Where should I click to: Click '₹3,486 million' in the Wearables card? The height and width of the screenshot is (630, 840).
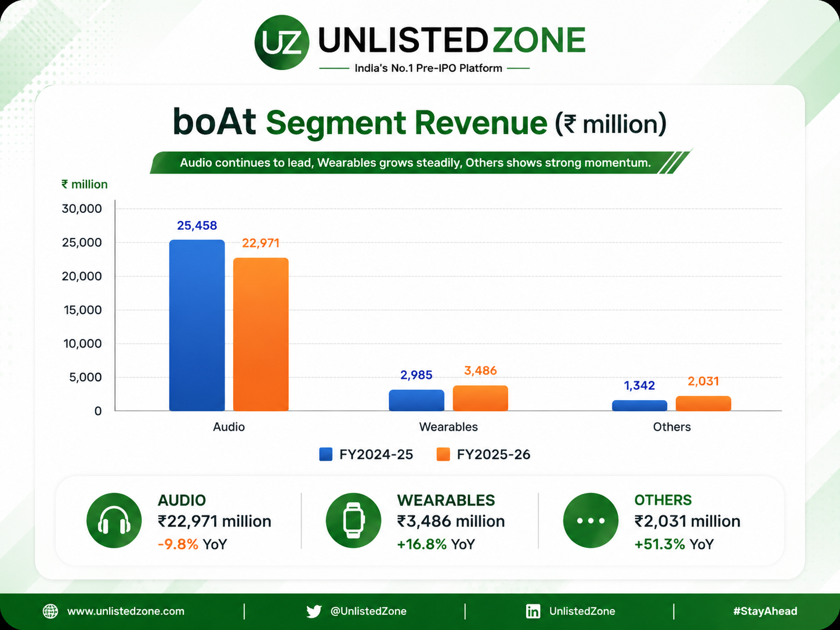coord(451,522)
